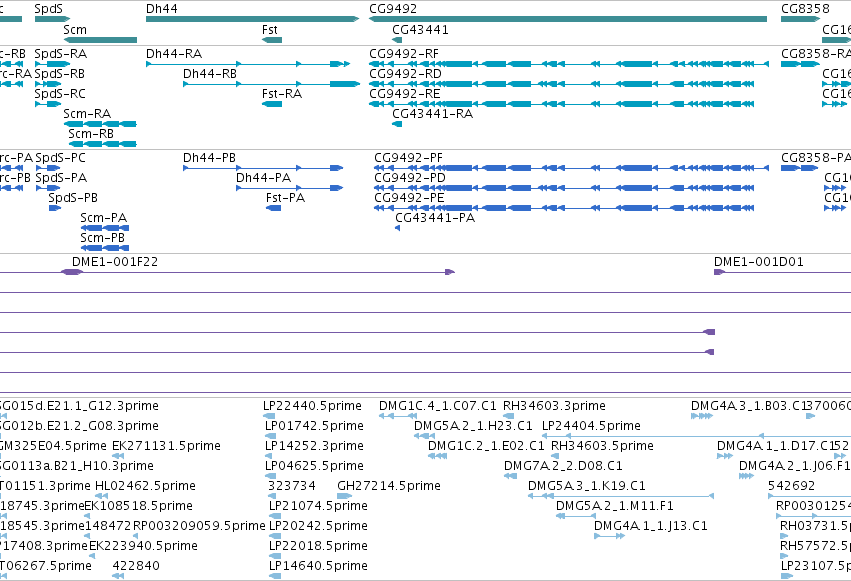Click transcript Fst-RA

(272, 104)
